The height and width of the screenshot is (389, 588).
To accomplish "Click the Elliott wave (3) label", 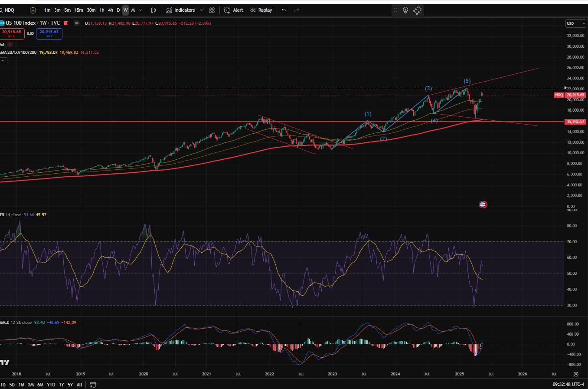I will pos(428,88).
